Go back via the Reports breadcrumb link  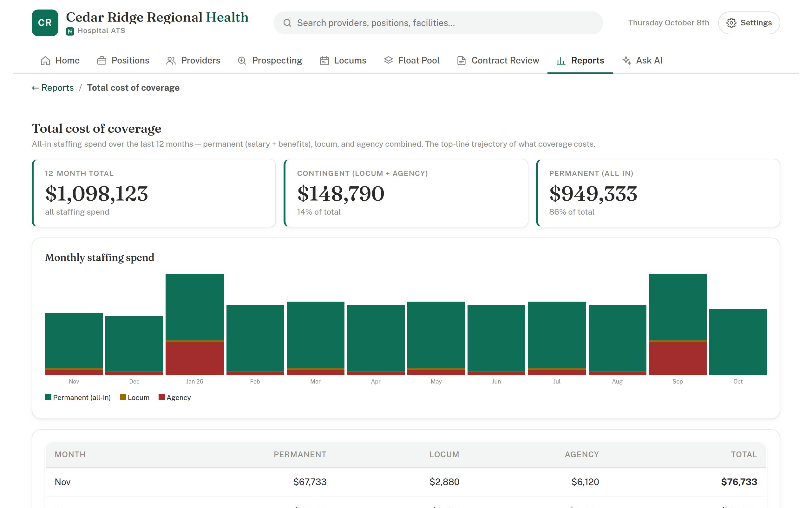(x=53, y=88)
